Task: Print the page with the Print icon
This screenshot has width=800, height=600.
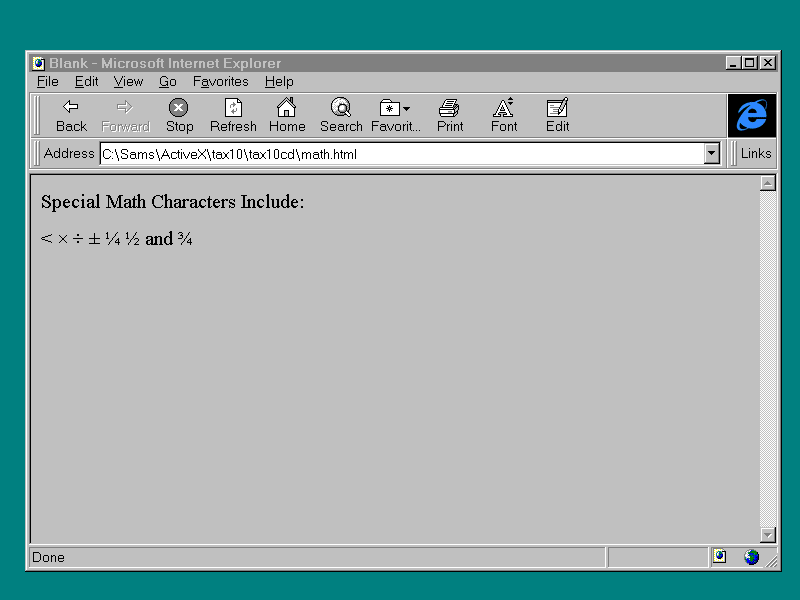Action: point(450,108)
